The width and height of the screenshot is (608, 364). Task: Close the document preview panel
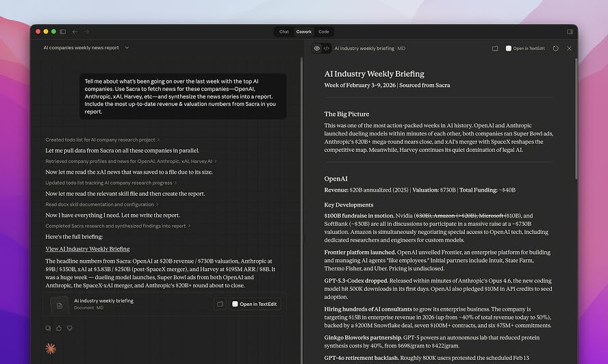click(x=569, y=49)
